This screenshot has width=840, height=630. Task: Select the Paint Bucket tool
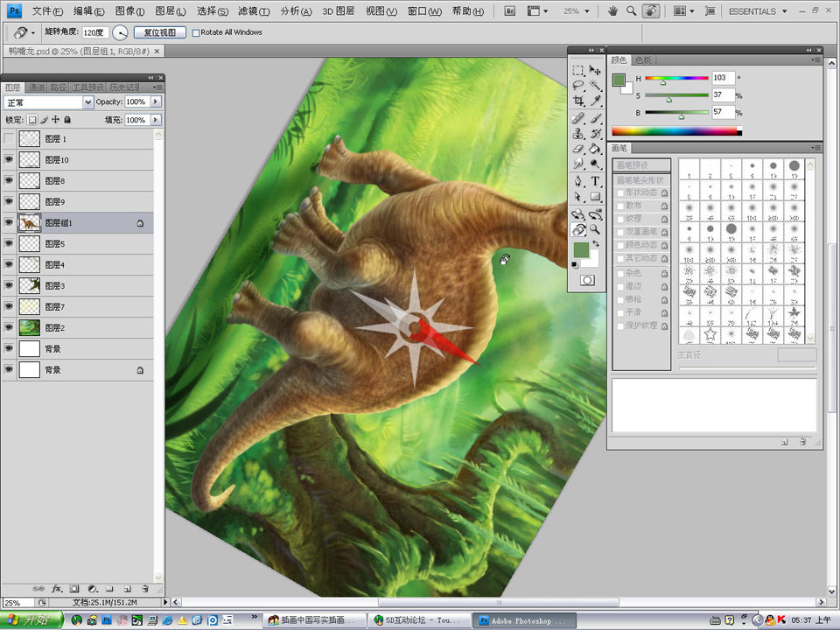(595, 149)
